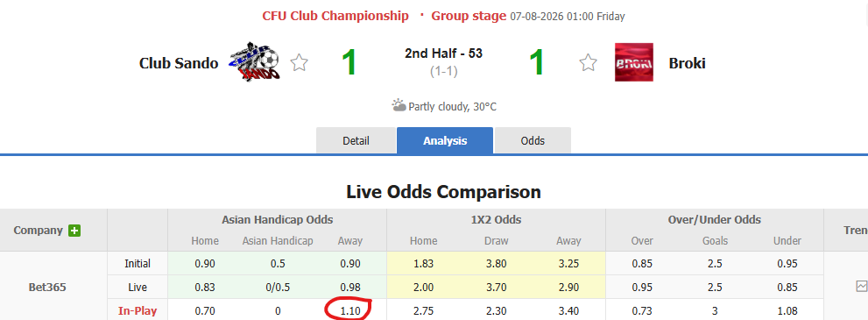Click the Bet365 company name
This screenshot has width=868, height=320.
coord(47,288)
